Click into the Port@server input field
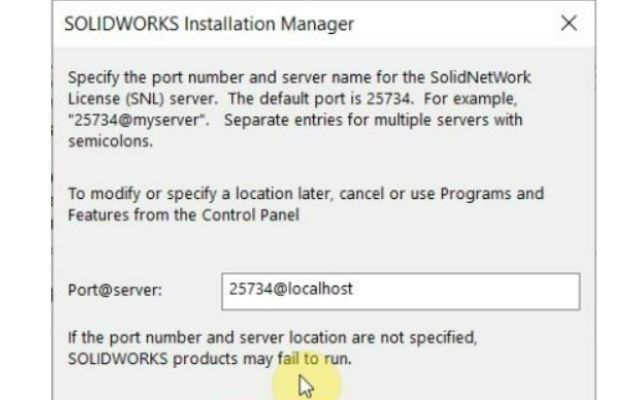Viewport: 640px width, 400px height. 400,291
